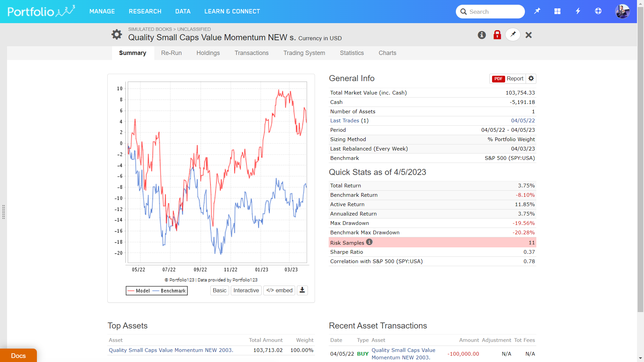Open report settings gear next to PDF Report
The width and height of the screenshot is (644, 362).
tap(531, 78)
